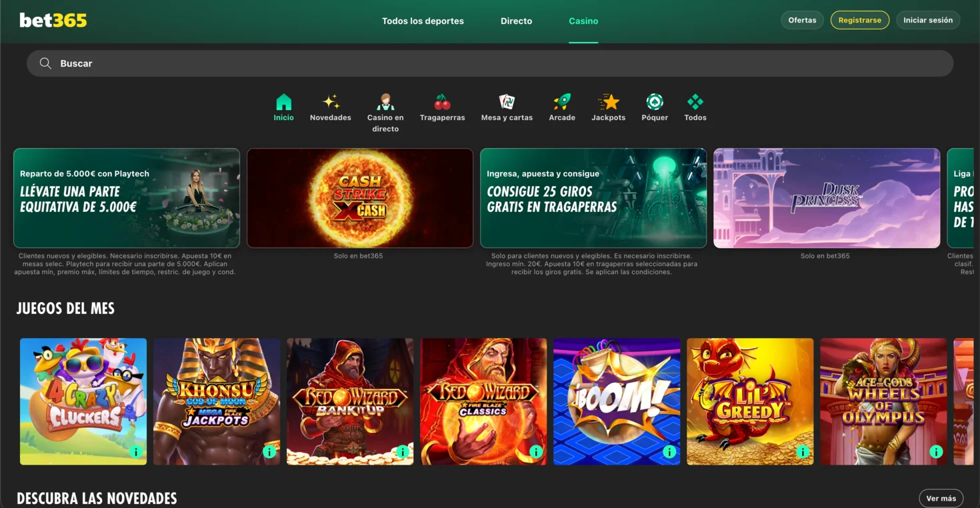Image resolution: width=980 pixels, height=508 pixels.
Task: Launch the Boom! game
Action: tap(617, 401)
